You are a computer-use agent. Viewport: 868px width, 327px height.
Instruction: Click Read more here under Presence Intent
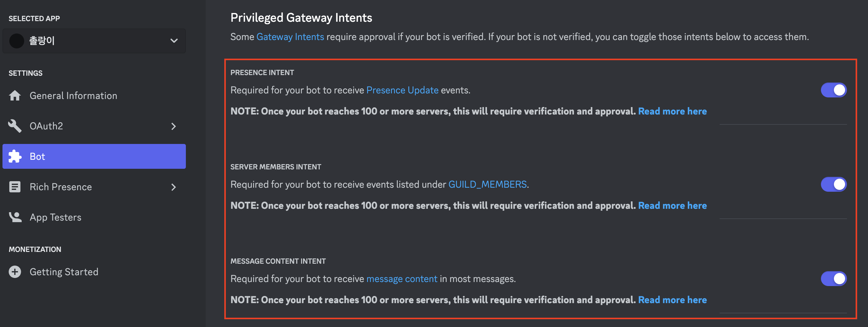[672, 111]
